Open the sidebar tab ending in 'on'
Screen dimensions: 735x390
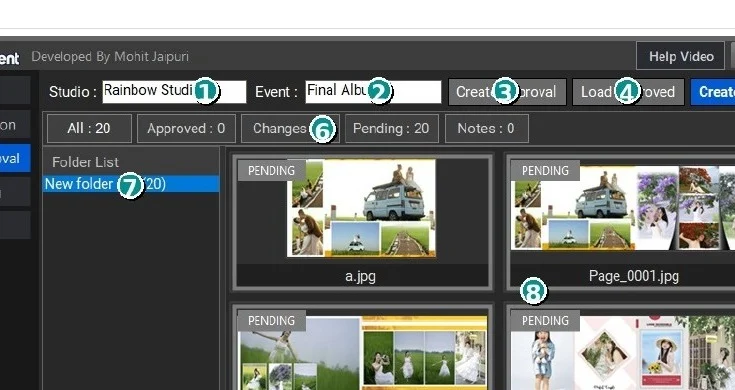tap(15, 125)
